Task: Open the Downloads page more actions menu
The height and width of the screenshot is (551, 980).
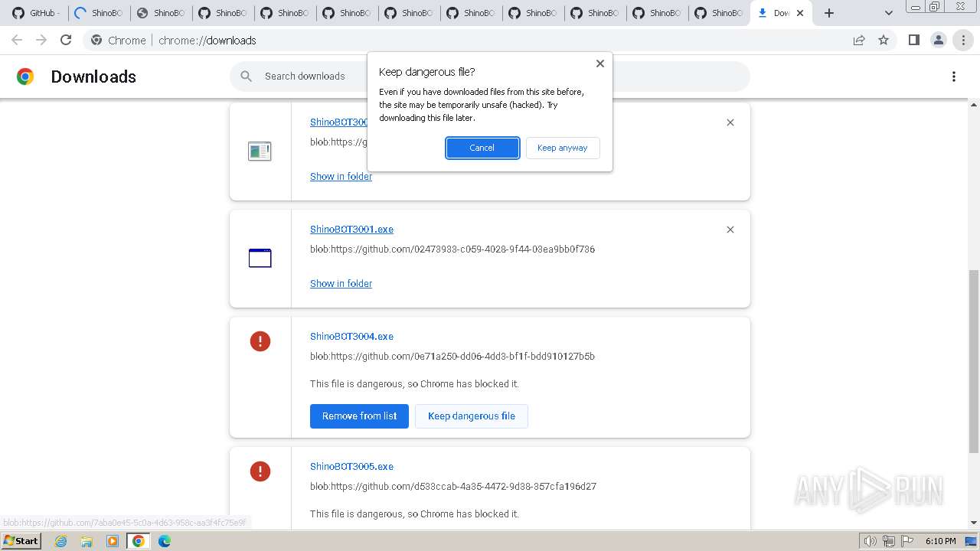Action: [954, 77]
